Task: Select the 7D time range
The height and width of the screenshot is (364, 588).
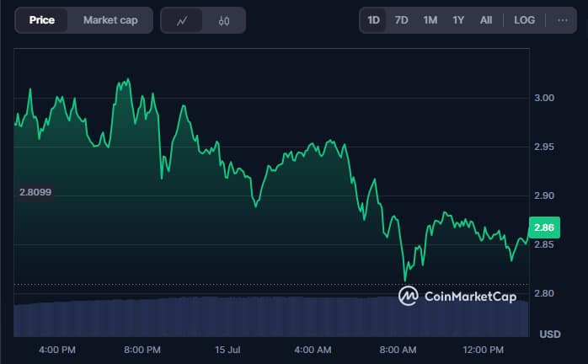Action: point(401,20)
